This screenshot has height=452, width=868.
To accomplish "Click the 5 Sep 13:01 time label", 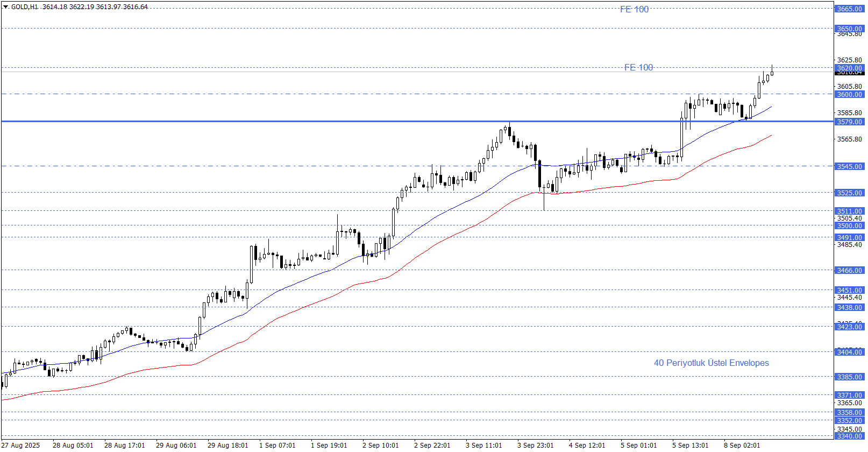I will point(690,445).
